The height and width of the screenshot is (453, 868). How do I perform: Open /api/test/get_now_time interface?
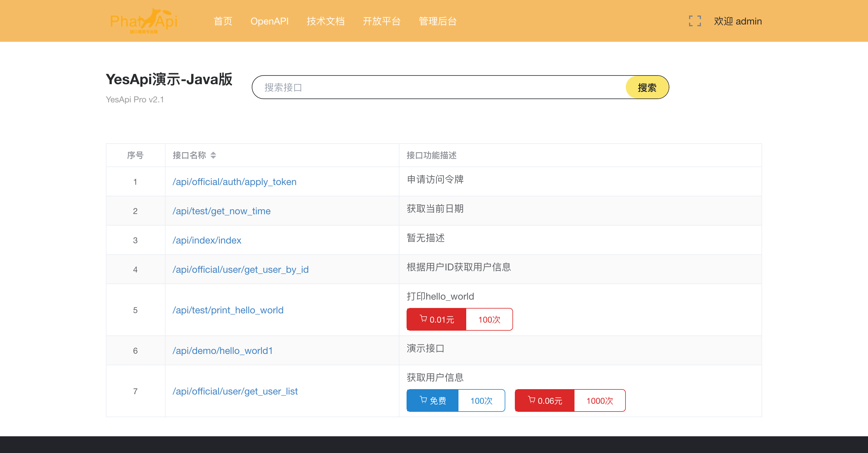click(x=221, y=211)
